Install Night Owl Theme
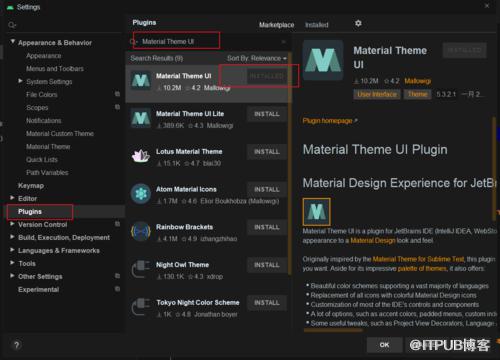 (267, 265)
